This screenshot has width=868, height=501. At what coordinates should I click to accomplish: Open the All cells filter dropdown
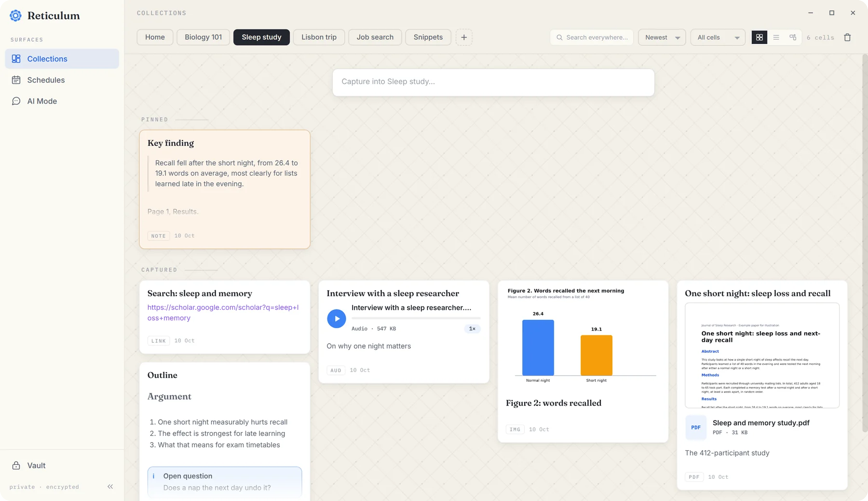tap(718, 37)
